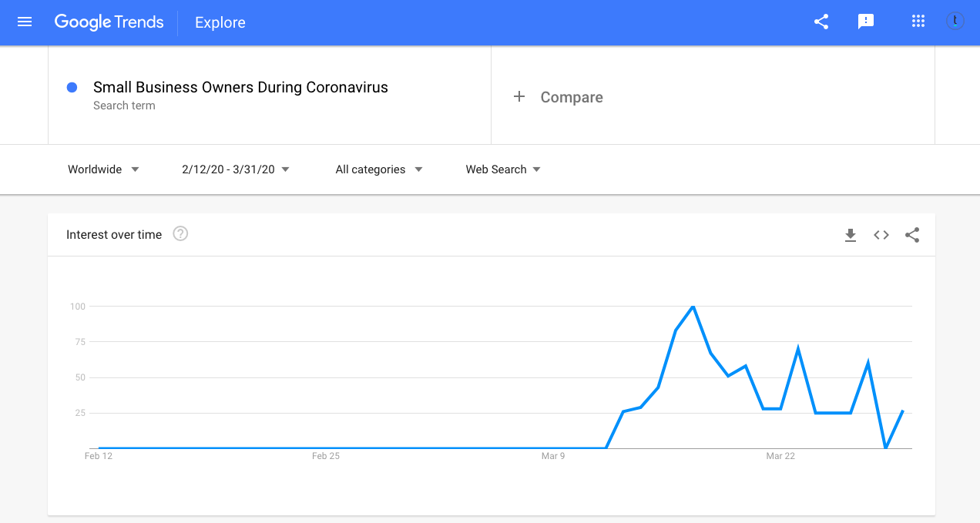This screenshot has width=980, height=523.
Task: Open the navigation hamburger menu
Action: click(x=24, y=22)
